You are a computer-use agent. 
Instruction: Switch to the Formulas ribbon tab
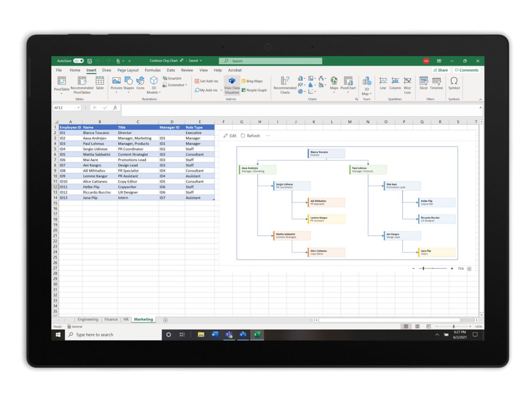click(x=153, y=70)
